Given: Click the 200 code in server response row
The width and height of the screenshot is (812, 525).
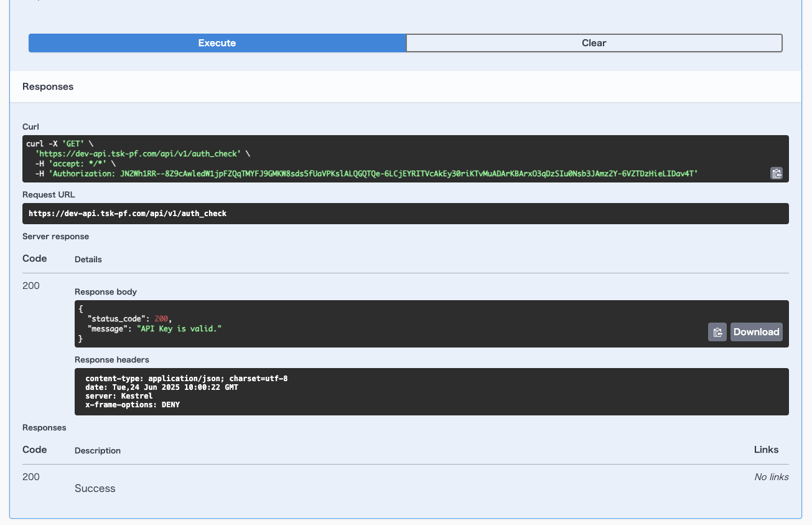Looking at the screenshot, I should [x=31, y=286].
